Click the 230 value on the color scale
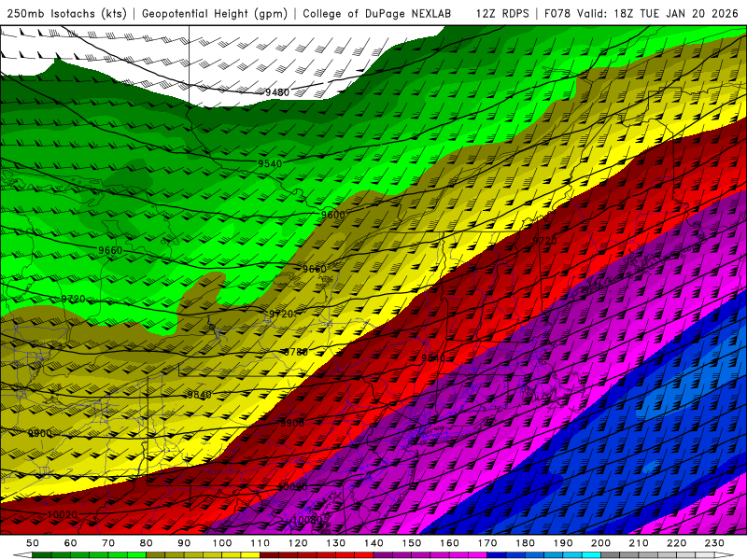This screenshot has height=560, width=747. click(x=714, y=543)
